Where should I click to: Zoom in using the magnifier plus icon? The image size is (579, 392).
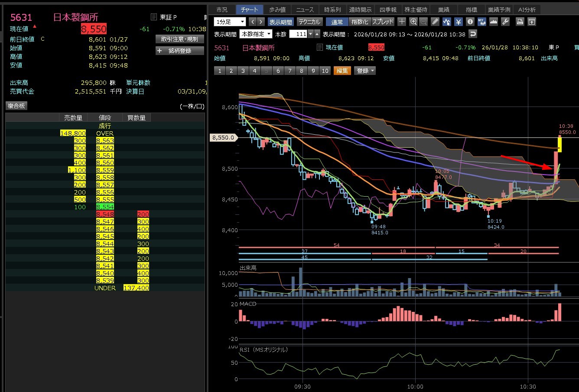413,22
